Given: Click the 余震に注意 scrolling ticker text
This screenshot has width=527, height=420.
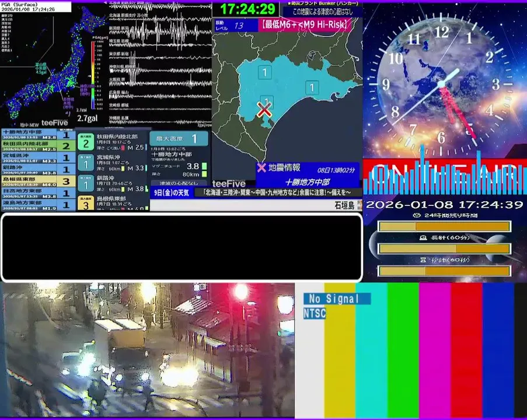Looking at the screenshot, I should [x=277, y=192].
